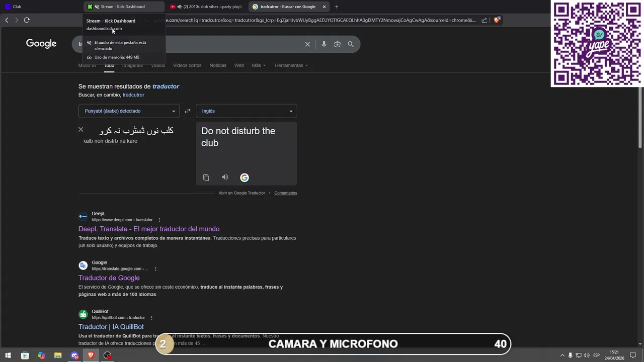Click the share icon in the address bar
The width and height of the screenshot is (644, 362).
[484, 20]
